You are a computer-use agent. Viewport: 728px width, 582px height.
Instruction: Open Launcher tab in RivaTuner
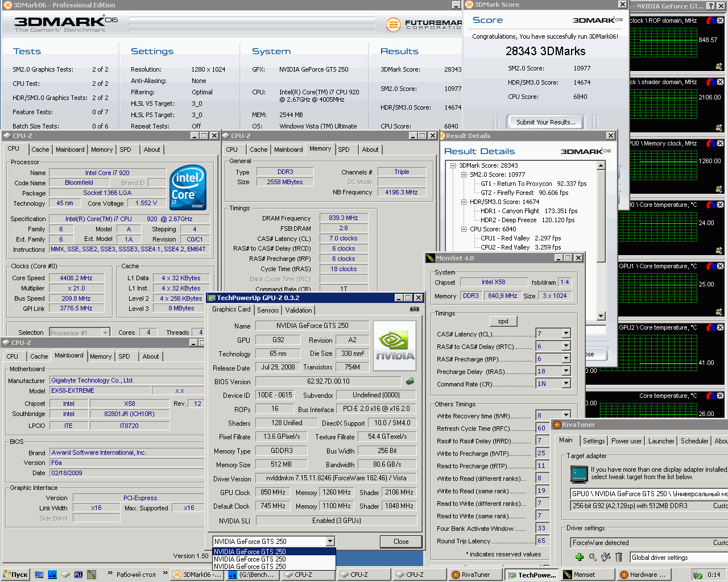point(661,441)
